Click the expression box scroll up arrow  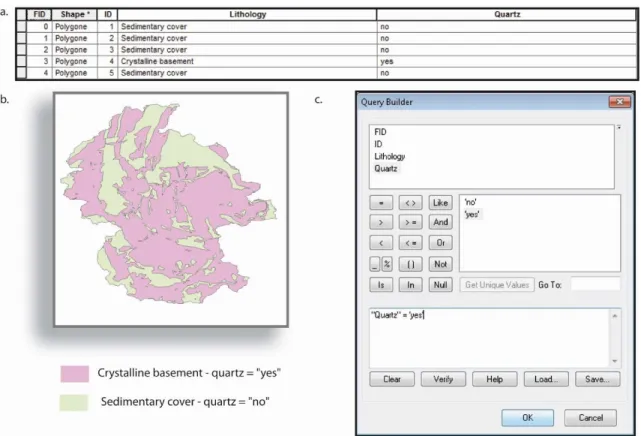click(x=615, y=316)
